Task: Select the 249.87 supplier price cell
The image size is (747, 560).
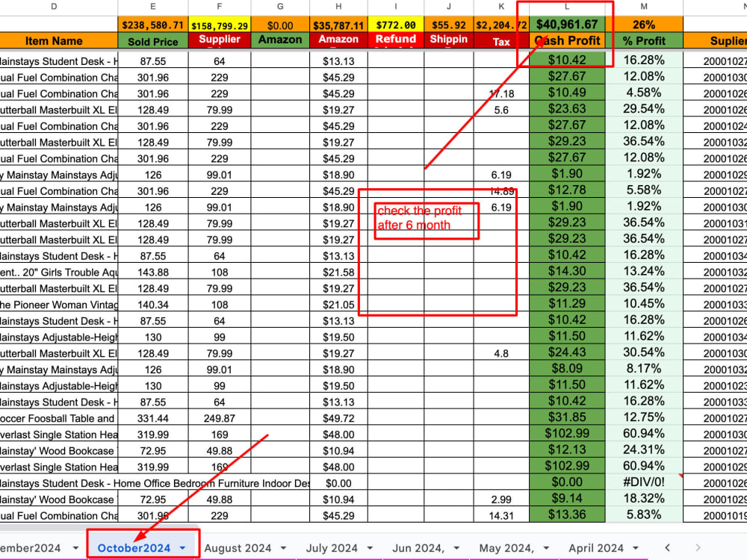Action: 219,418
